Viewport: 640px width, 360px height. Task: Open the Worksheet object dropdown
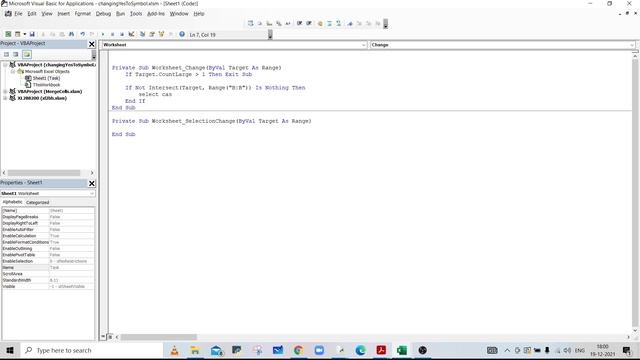click(363, 45)
